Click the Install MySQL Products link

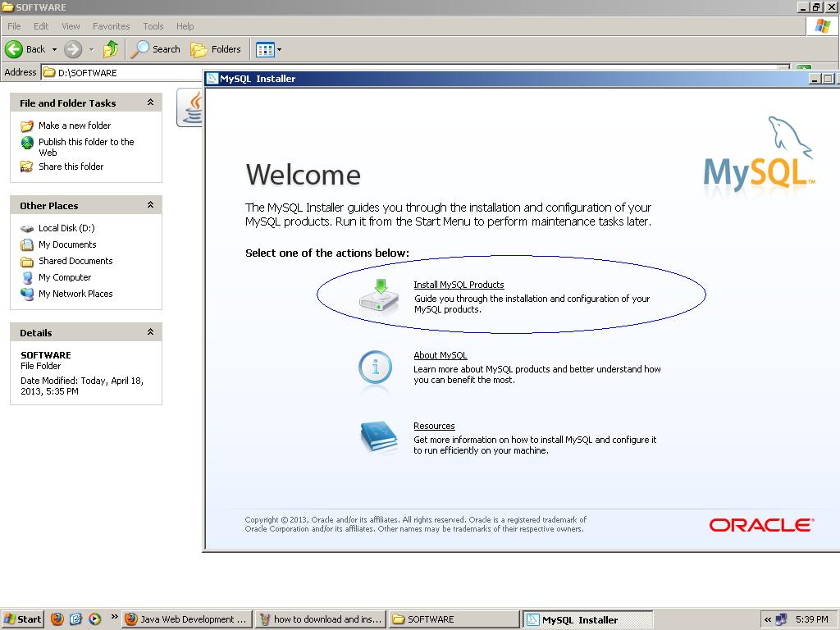459,285
